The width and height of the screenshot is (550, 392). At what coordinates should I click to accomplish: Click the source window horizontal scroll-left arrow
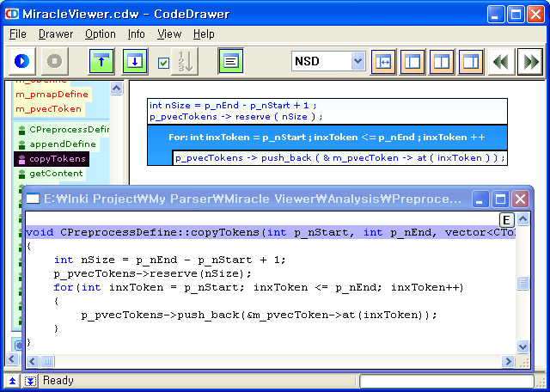tap(33, 361)
